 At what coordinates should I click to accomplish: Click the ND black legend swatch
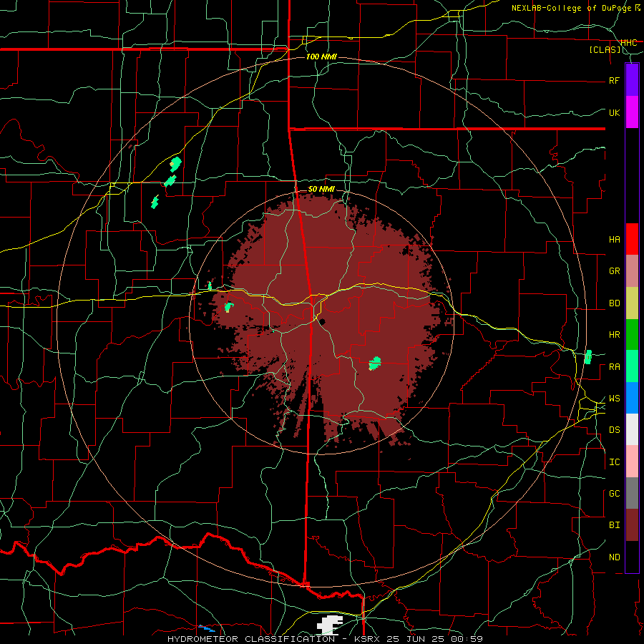point(632,557)
